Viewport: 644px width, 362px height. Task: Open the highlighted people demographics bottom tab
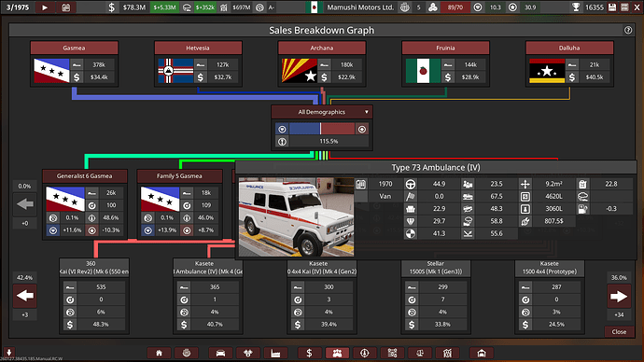(x=337, y=353)
